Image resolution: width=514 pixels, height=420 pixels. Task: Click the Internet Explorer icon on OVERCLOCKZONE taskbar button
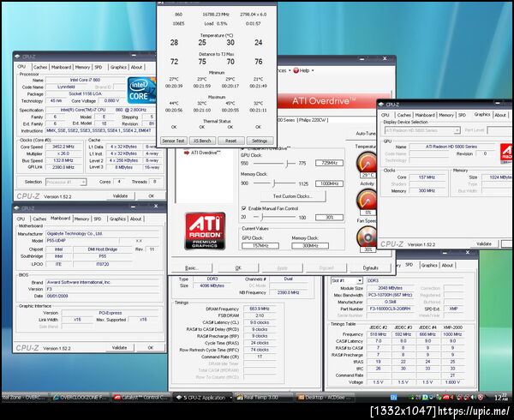point(56,398)
